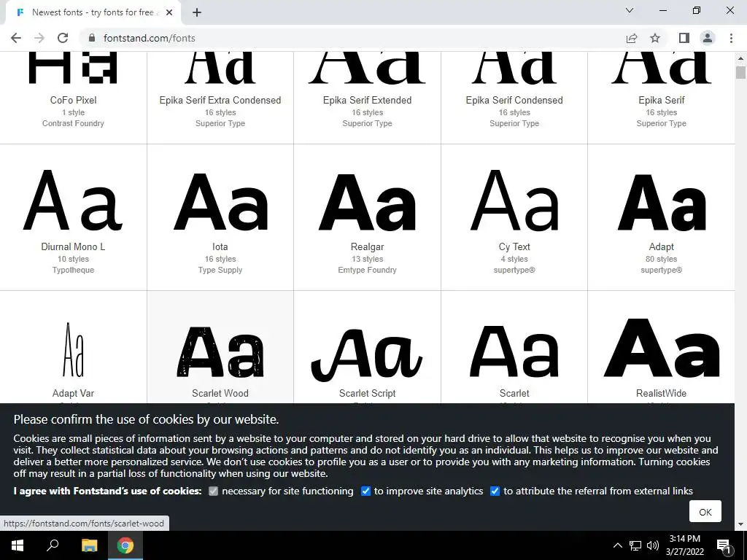
Task: Click the scrollbar down arrow
Action: pyautogui.click(x=740, y=524)
